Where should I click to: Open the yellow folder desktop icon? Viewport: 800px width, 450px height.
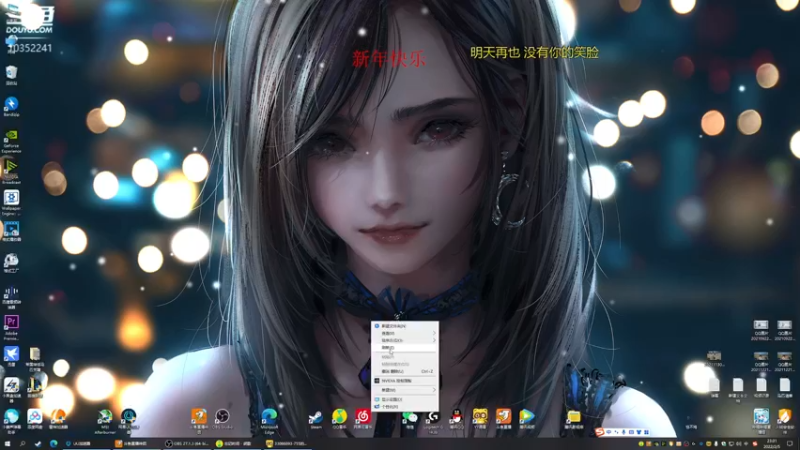[574, 419]
